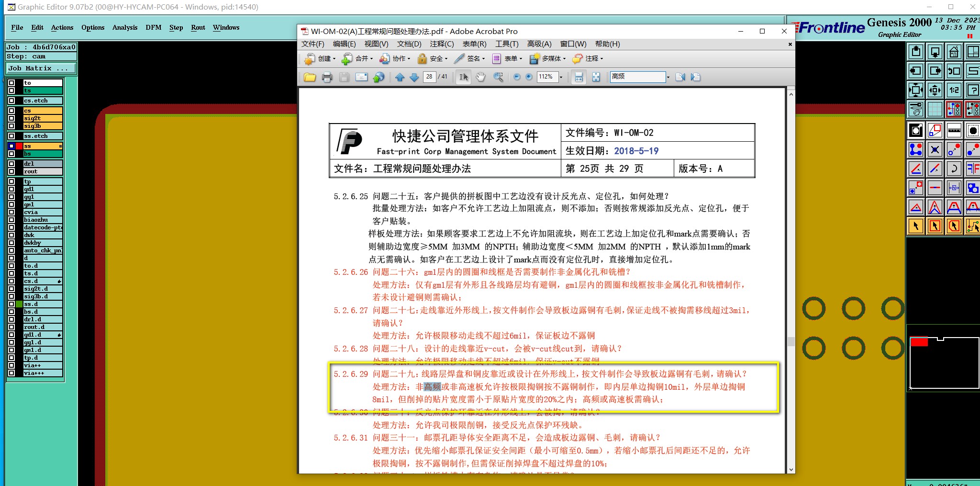Click the question mark help icon
This screenshot has height=486, width=980.
(x=972, y=90)
